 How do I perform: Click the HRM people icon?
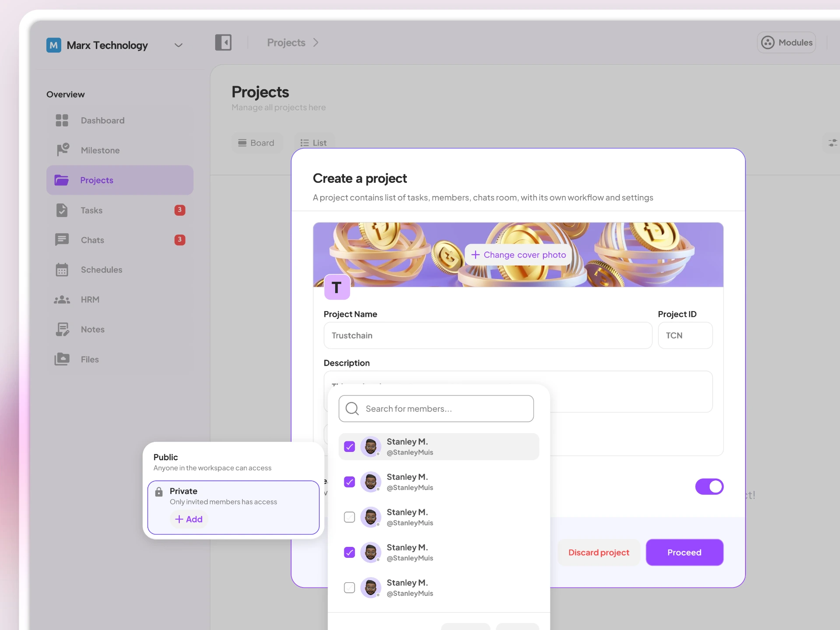[62, 300]
